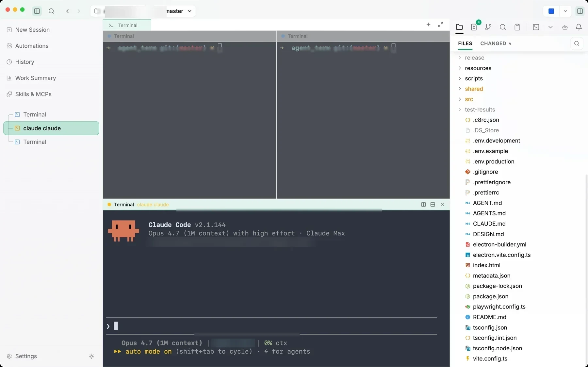Screen dimensions: 588x367
Task: Search files with the panel magnifier button
Action: coord(577,43)
